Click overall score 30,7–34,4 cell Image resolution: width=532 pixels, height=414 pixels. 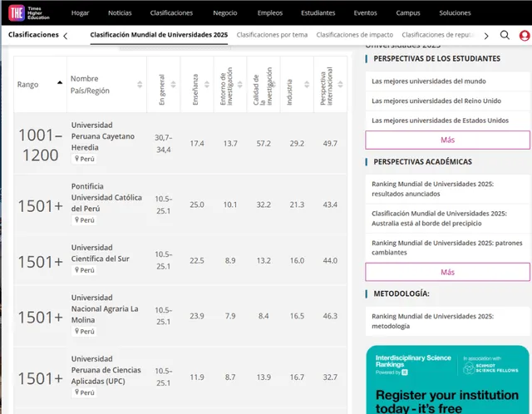[164, 144]
